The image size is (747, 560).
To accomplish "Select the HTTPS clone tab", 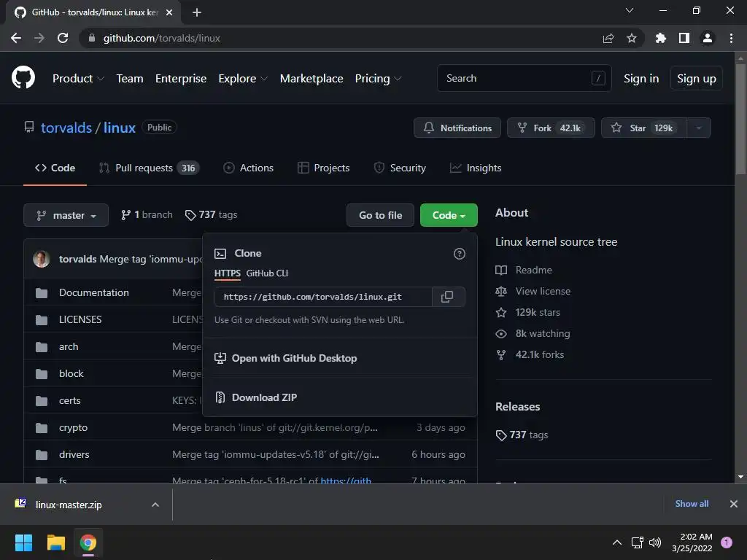I will [228, 273].
